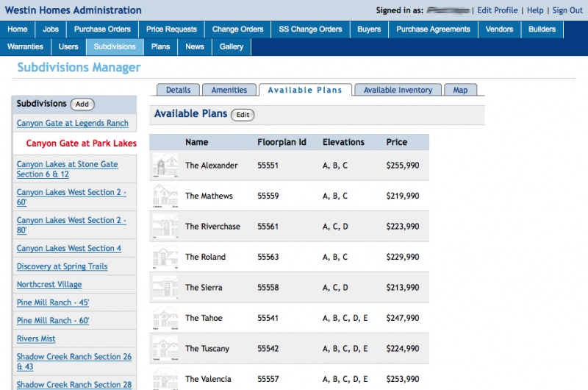Switch to Available Inventory tab
The width and height of the screenshot is (588, 390).
398,90
